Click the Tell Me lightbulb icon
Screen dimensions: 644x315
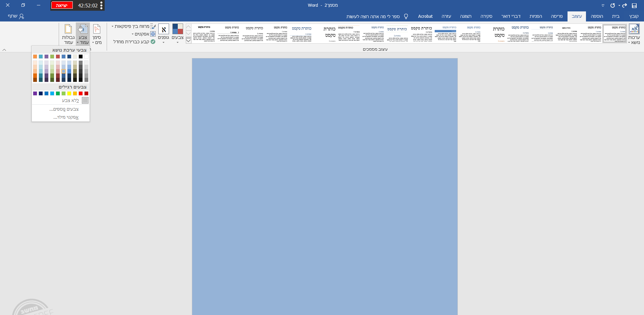(x=406, y=16)
